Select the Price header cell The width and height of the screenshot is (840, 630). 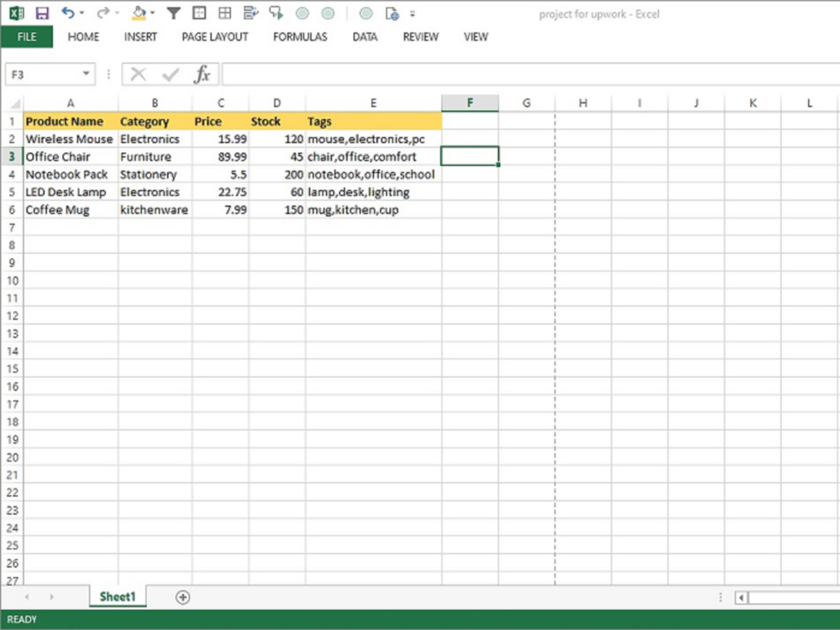(x=220, y=122)
